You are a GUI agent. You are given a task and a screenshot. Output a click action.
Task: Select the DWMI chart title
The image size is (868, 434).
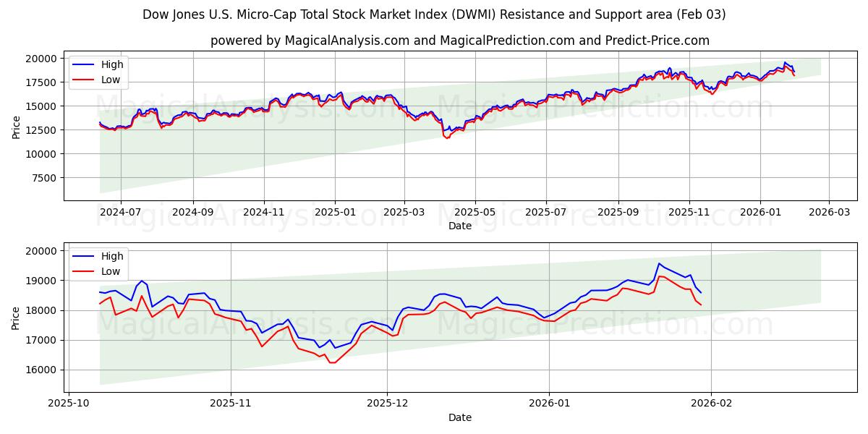[x=434, y=12]
